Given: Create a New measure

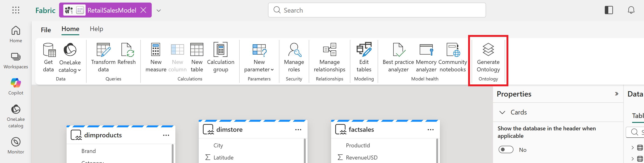Looking at the screenshot, I should 156,58.
